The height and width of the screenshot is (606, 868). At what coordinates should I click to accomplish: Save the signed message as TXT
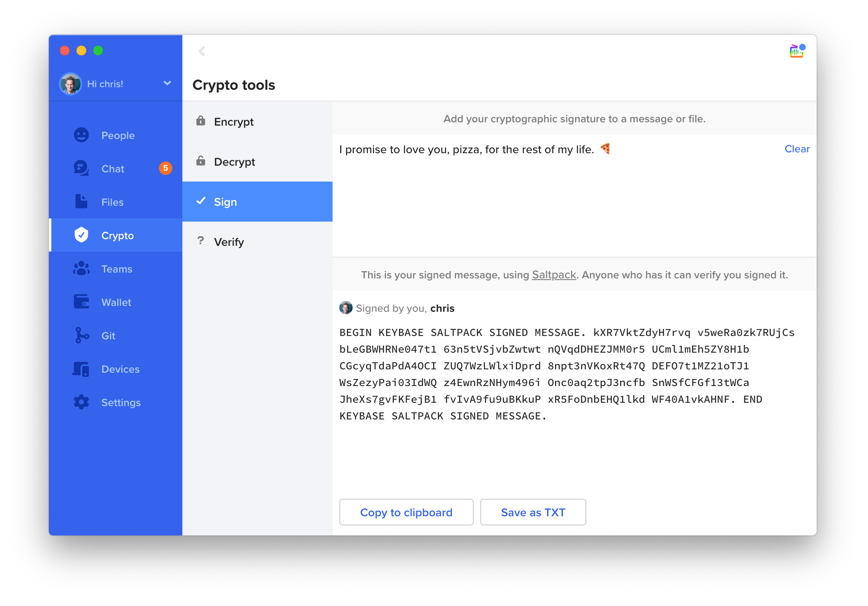pyautogui.click(x=533, y=512)
